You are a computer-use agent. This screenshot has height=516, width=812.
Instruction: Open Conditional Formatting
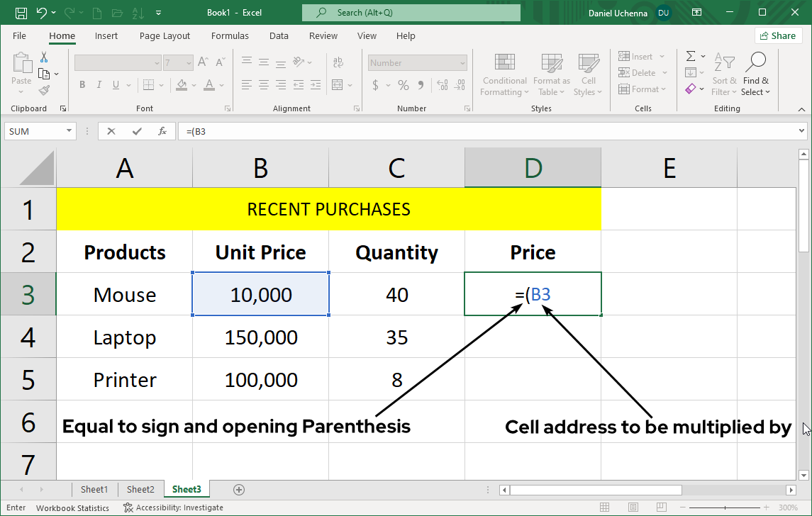504,74
